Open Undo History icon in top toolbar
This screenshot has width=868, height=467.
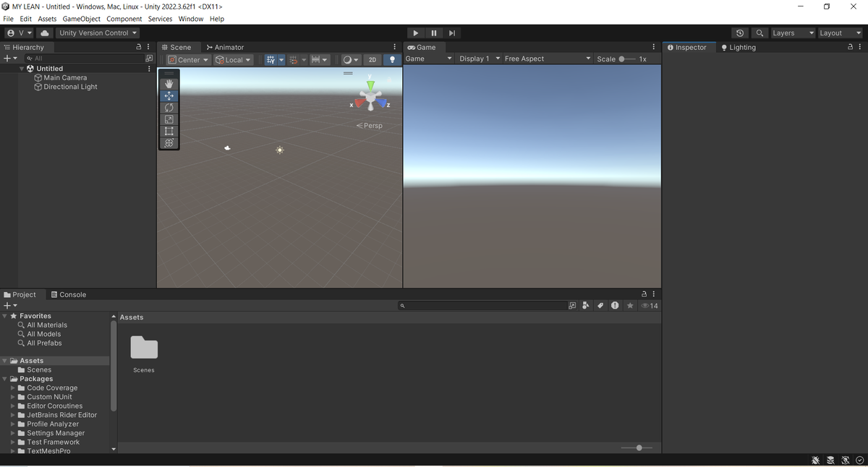click(x=740, y=33)
